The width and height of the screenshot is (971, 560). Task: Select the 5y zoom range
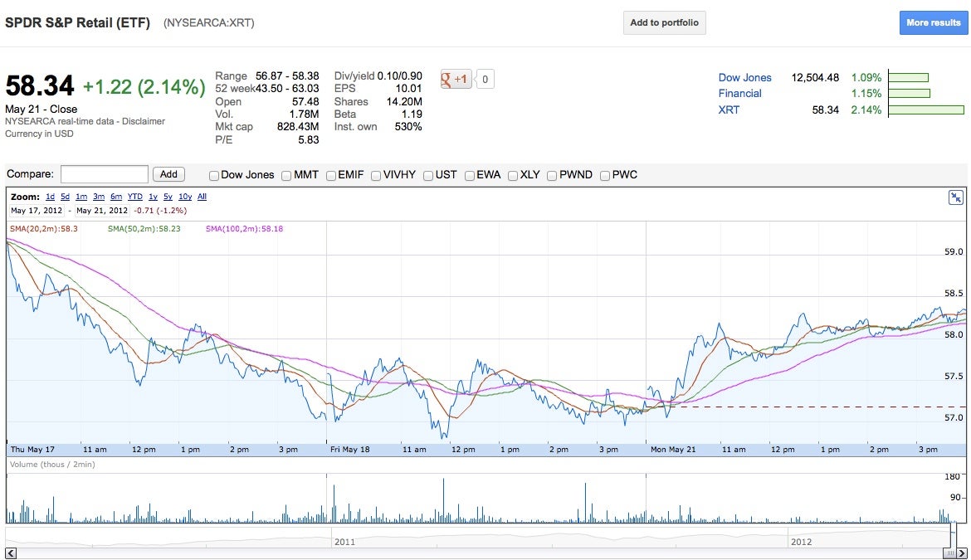point(168,197)
